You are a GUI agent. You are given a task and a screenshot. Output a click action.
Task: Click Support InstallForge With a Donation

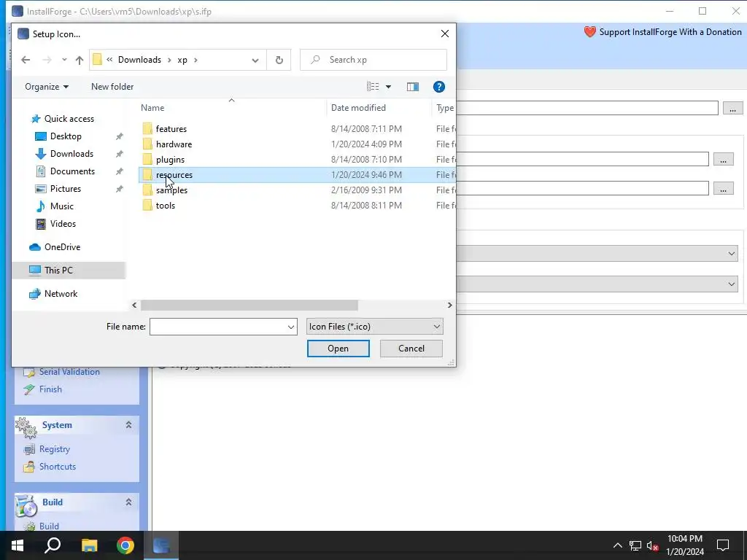(x=662, y=32)
